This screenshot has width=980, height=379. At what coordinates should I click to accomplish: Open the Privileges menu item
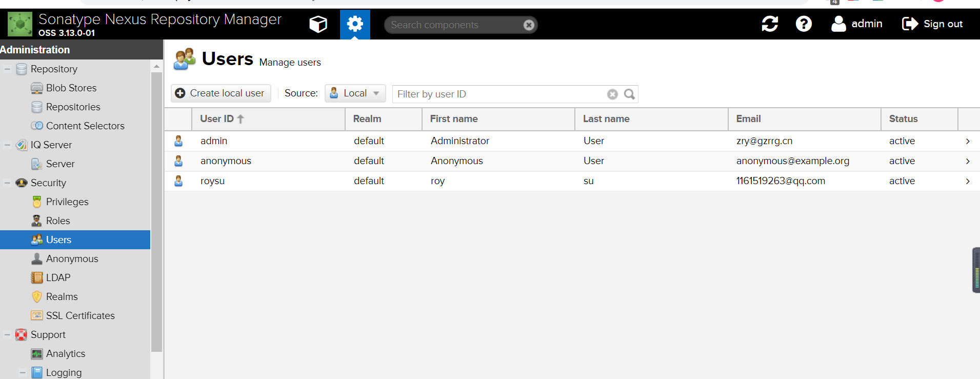click(x=67, y=202)
